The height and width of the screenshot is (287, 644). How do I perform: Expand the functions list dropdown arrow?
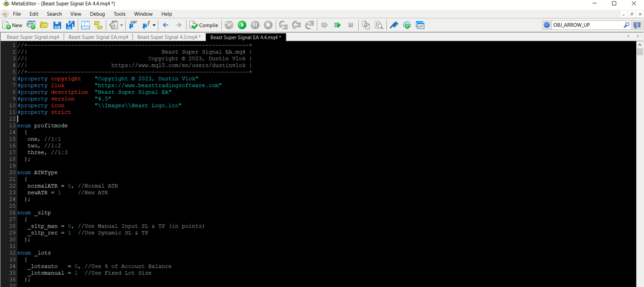(x=154, y=25)
